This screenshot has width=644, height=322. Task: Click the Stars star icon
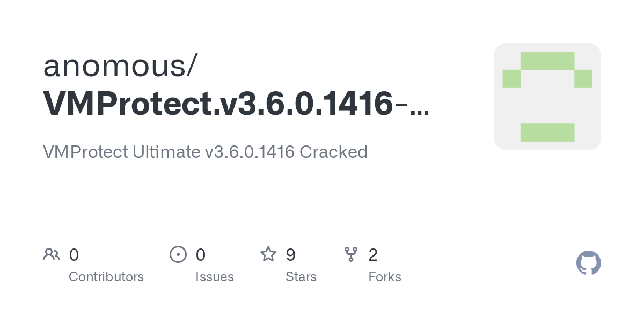pyautogui.click(x=268, y=254)
